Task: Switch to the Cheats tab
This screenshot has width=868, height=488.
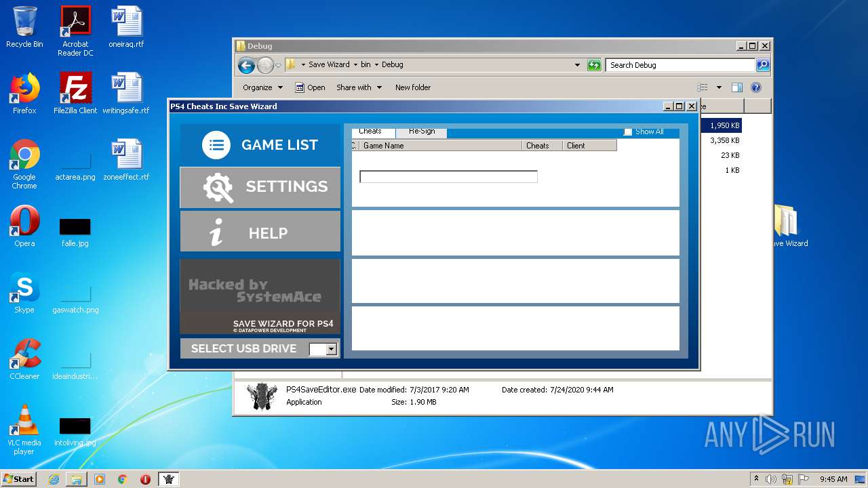Action: pos(371,131)
